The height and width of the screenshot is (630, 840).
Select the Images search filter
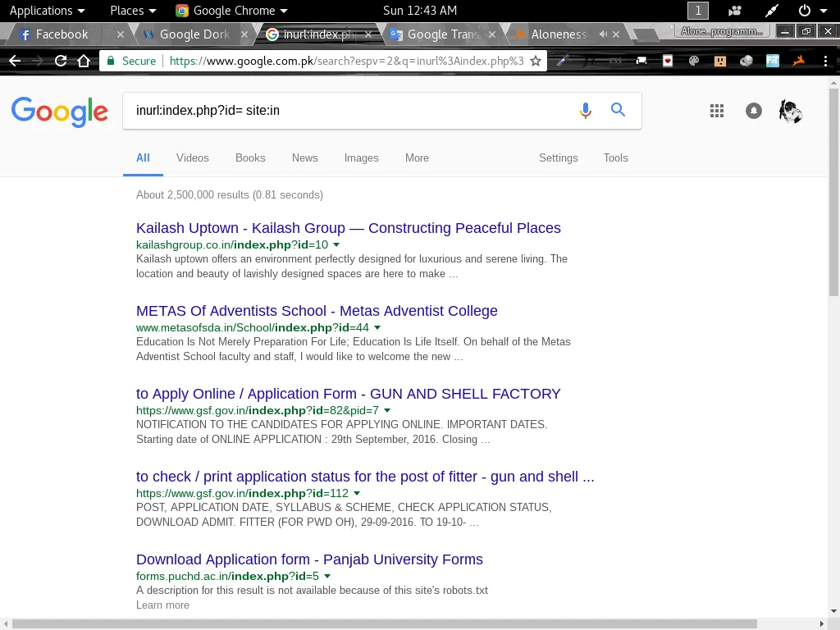coord(361,158)
